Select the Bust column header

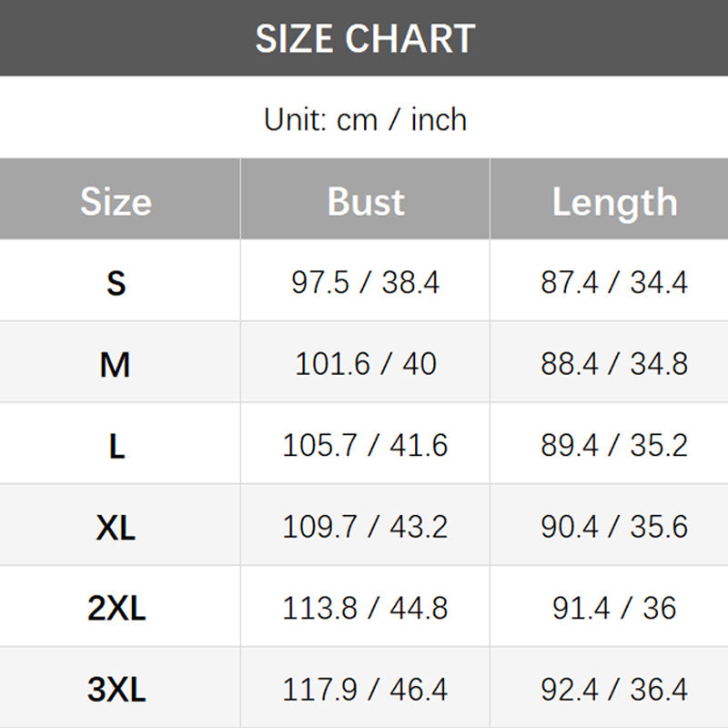(365, 202)
